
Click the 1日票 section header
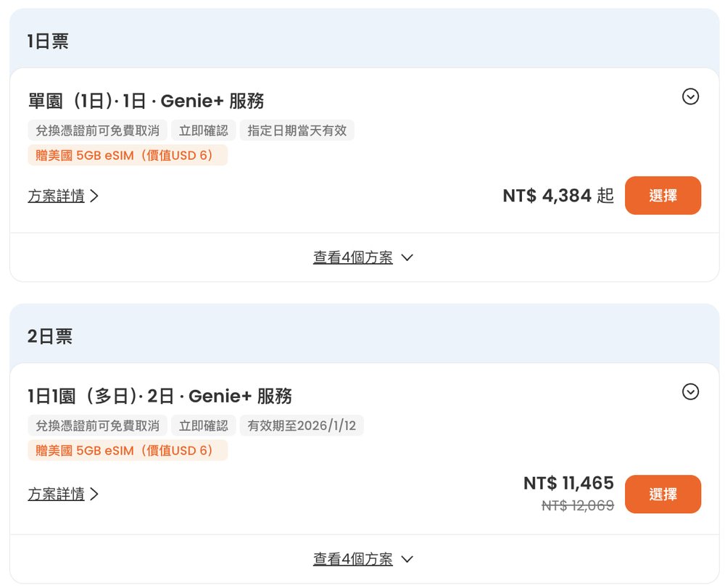(x=48, y=41)
